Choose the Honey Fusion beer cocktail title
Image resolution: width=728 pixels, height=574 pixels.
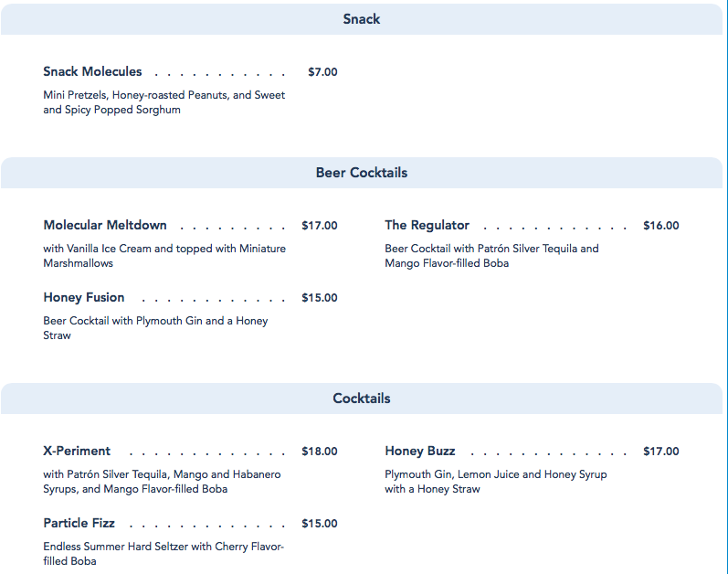(x=84, y=298)
